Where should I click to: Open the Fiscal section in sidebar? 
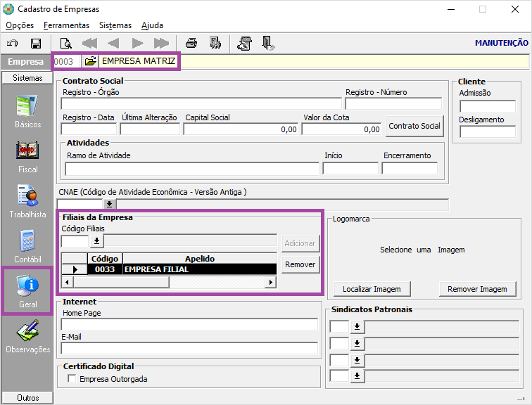(28, 157)
